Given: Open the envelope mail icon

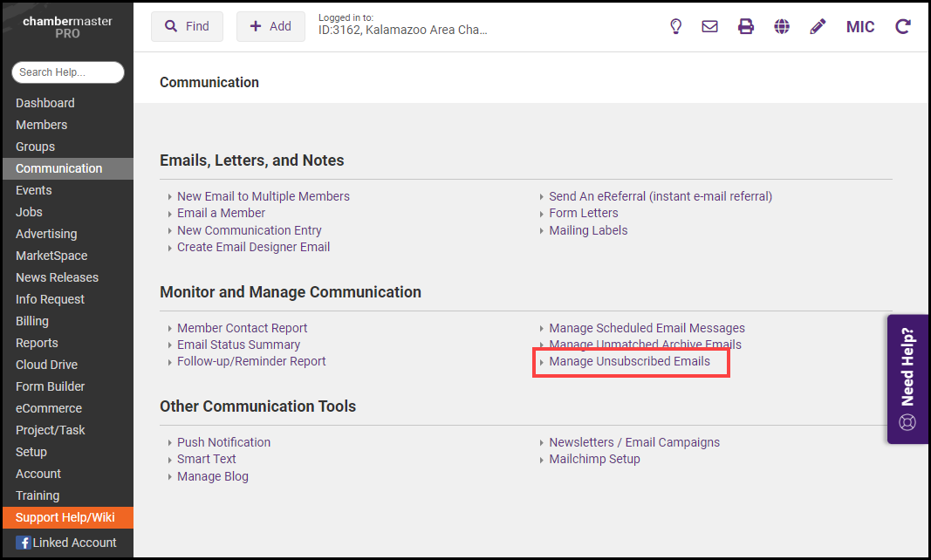Looking at the screenshot, I should coord(710,26).
